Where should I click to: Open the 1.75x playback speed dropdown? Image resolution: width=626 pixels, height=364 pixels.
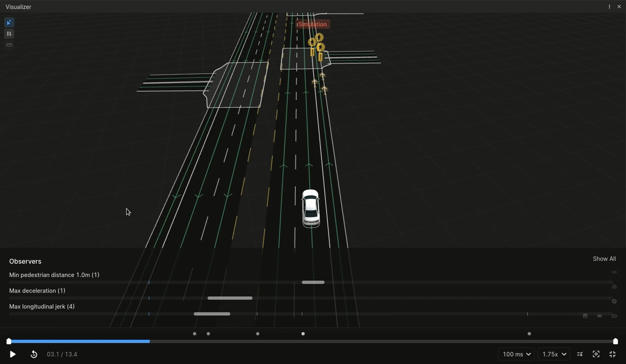(554, 354)
